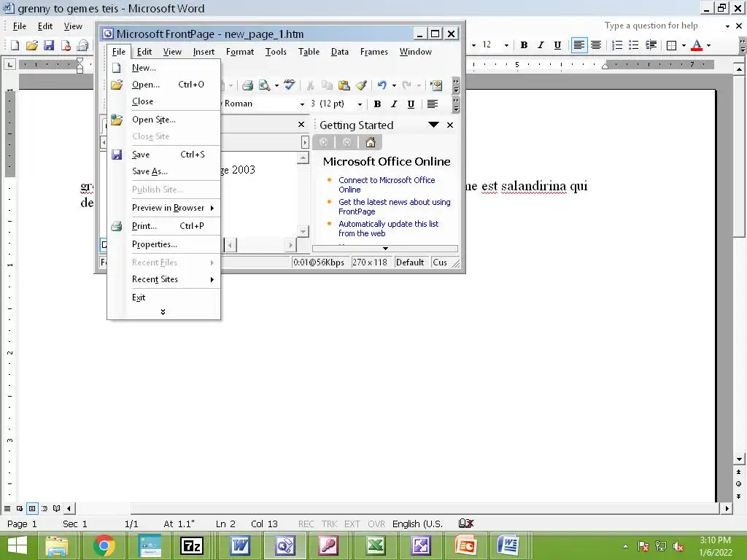The width and height of the screenshot is (747, 560).
Task: Click Get the latest news about FrontPage link
Action: tap(394, 206)
